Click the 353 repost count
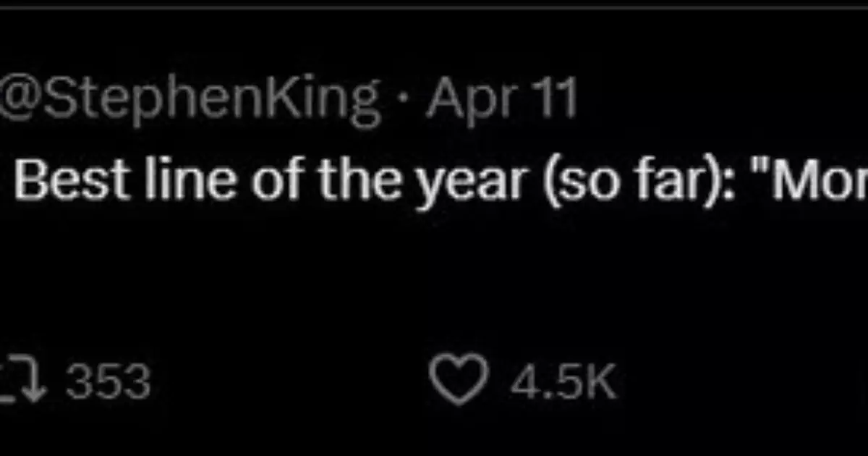The image size is (868, 456). (109, 381)
